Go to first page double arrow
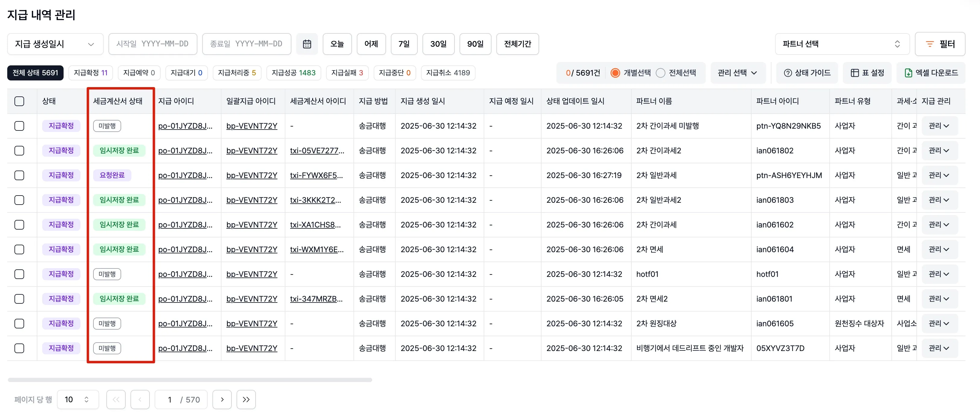980x420 pixels. tap(116, 400)
